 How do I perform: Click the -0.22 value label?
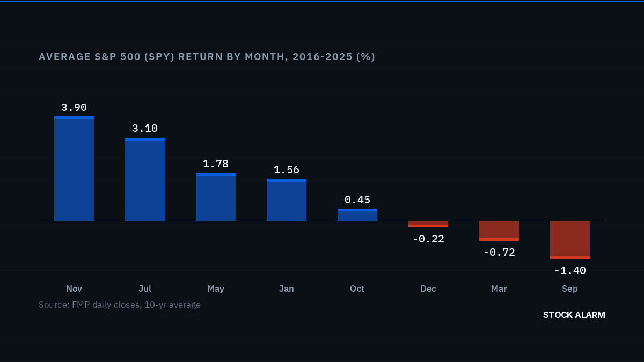pos(428,239)
